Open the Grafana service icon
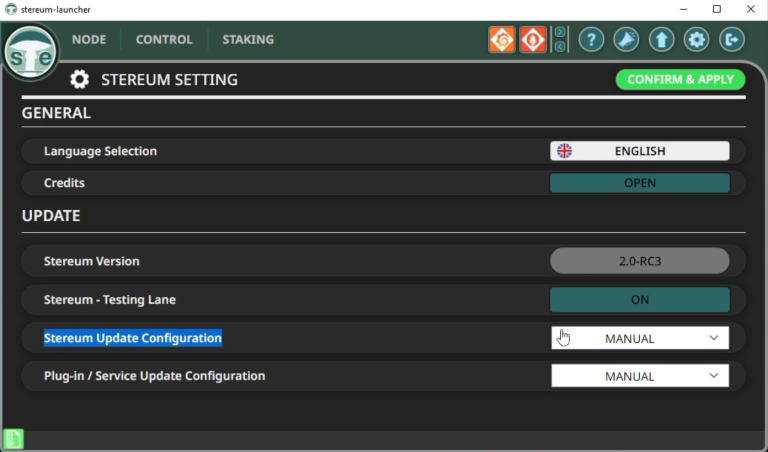The width and height of the screenshot is (768, 452). (x=502, y=40)
